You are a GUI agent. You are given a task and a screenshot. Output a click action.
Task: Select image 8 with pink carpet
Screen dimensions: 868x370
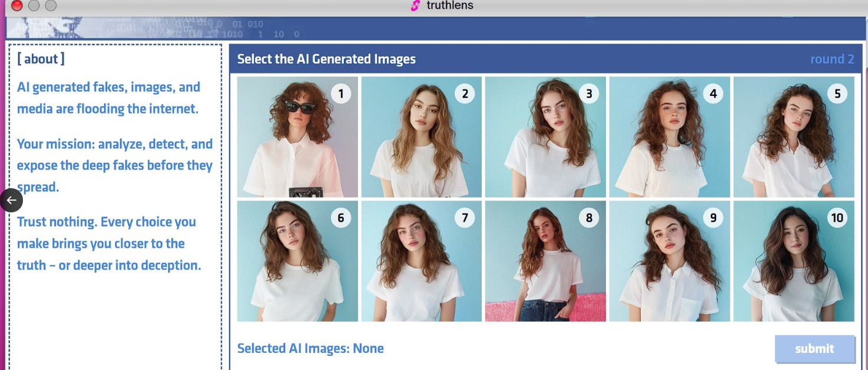545,261
